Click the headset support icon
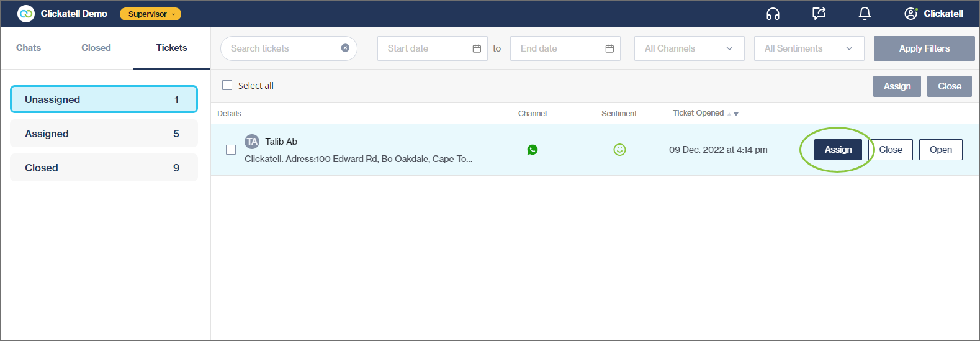Screen dimensions: 980x341 [773, 14]
